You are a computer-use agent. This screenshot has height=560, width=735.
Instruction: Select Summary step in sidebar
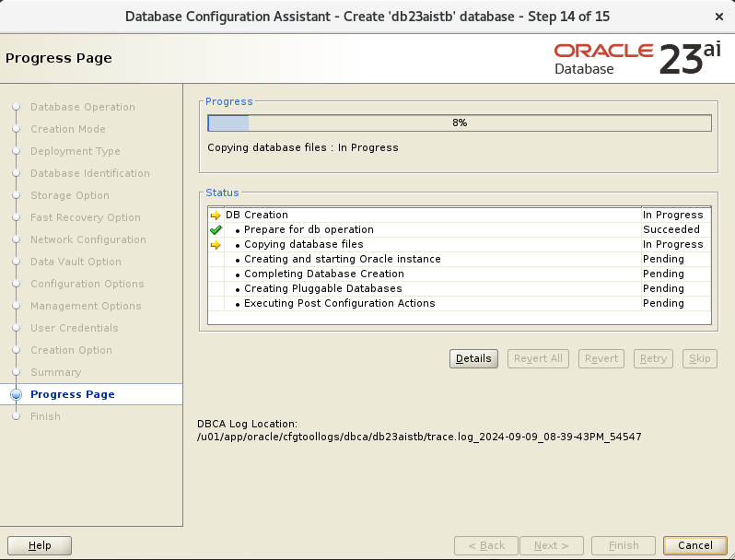[56, 372]
